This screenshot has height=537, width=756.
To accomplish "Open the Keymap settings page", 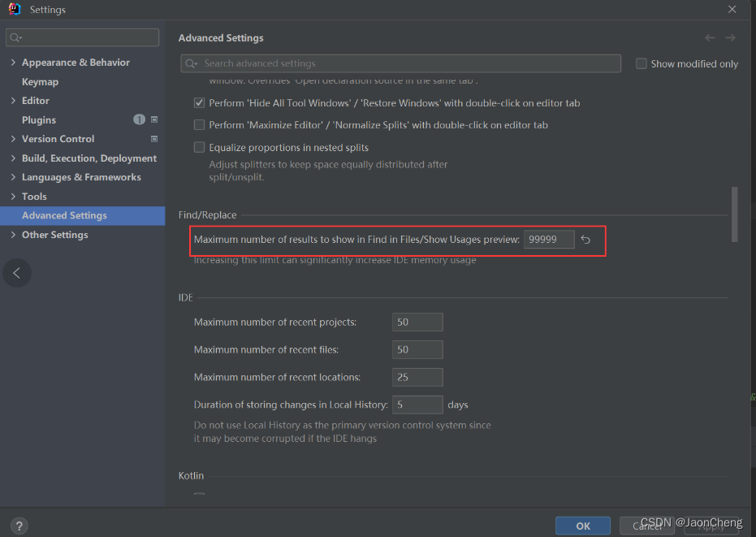I will (x=40, y=82).
